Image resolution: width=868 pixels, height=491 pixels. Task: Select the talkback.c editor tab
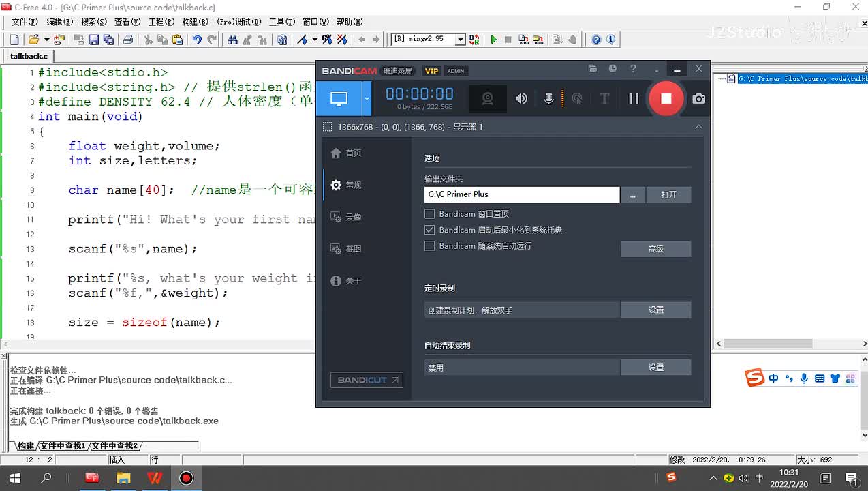[29, 56]
